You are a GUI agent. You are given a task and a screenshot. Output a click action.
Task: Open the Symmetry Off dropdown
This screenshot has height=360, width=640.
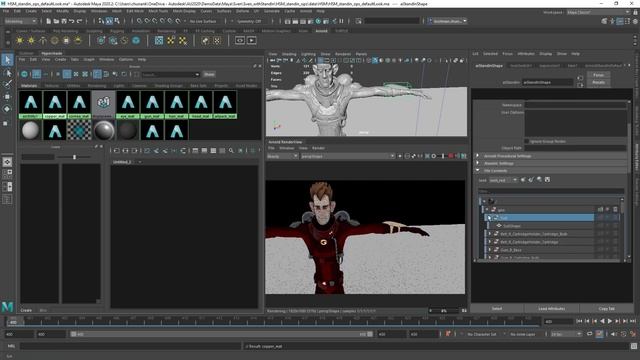click(250, 21)
